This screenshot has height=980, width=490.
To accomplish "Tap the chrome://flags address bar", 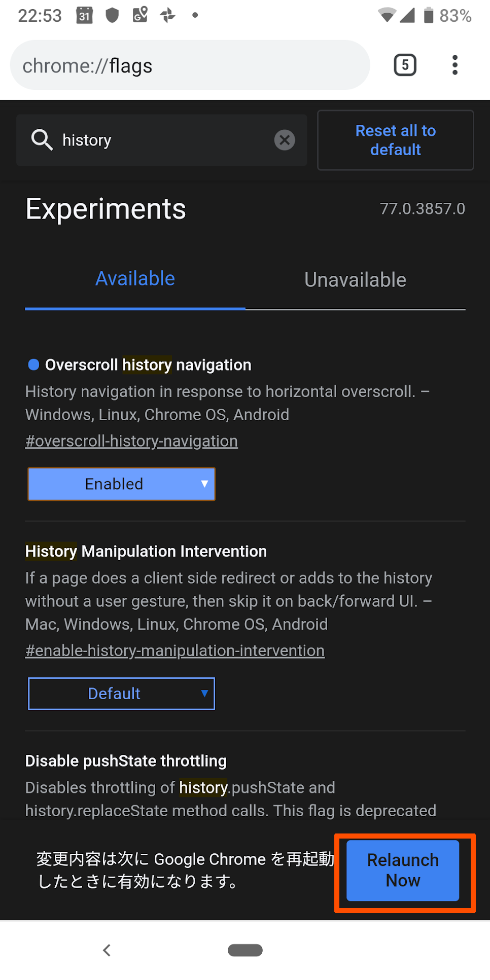I will click(x=190, y=65).
